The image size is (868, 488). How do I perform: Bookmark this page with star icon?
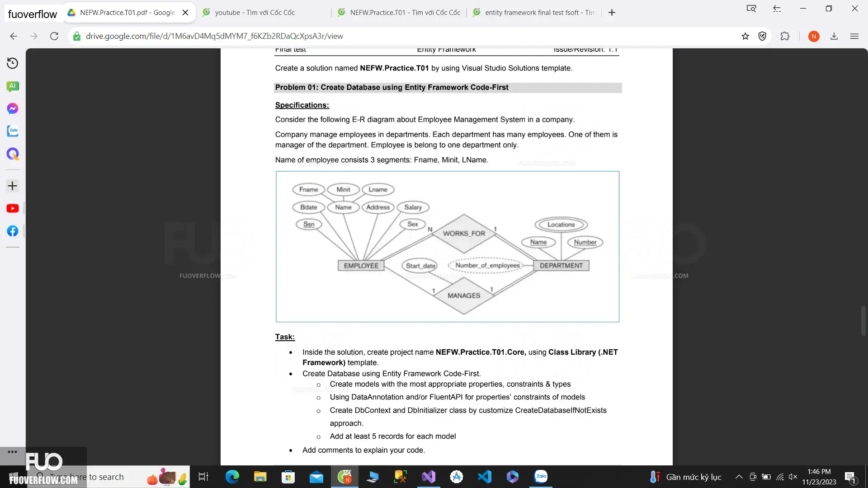click(x=745, y=36)
